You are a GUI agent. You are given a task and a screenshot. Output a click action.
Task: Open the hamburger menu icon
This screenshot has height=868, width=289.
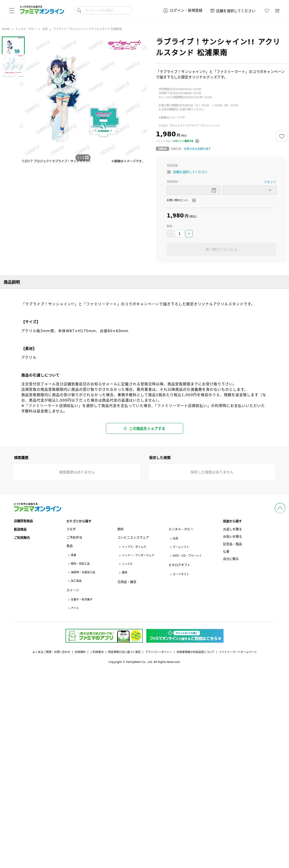[12, 10]
